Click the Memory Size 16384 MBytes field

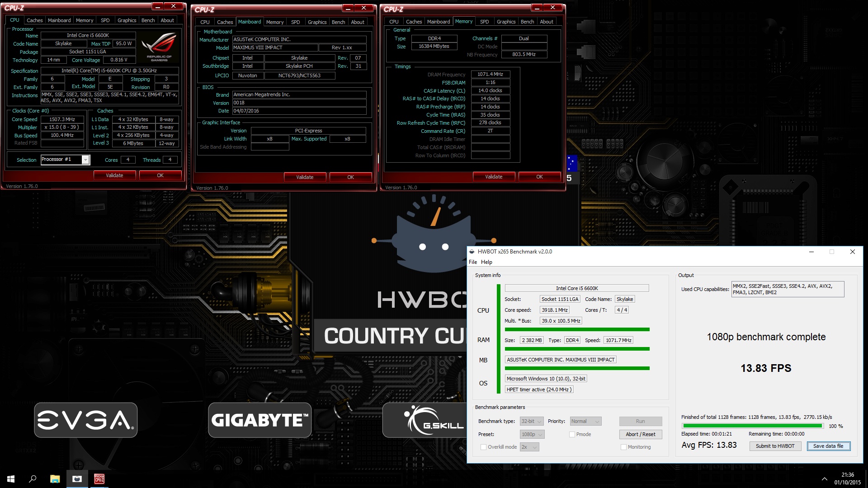434,46
